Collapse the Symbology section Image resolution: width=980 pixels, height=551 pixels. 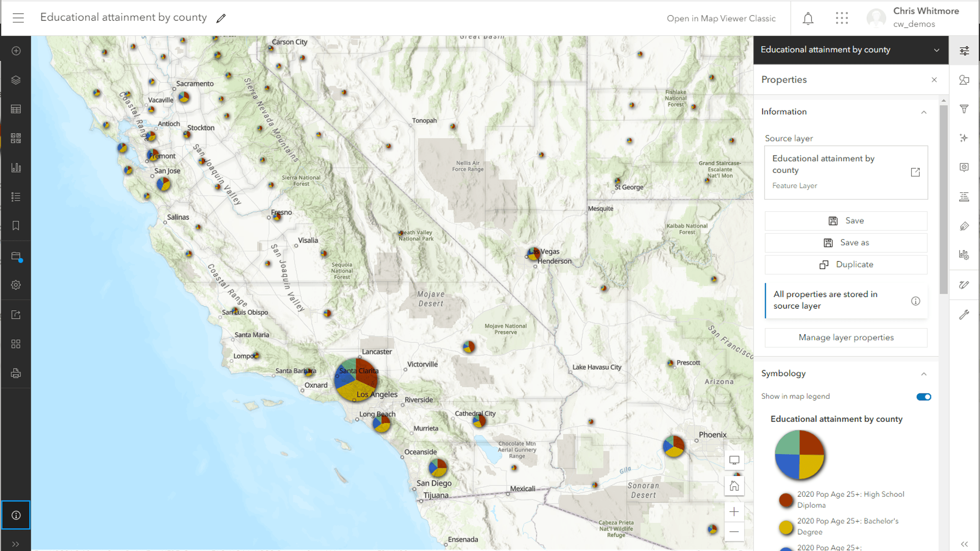click(x=924, y=374)
